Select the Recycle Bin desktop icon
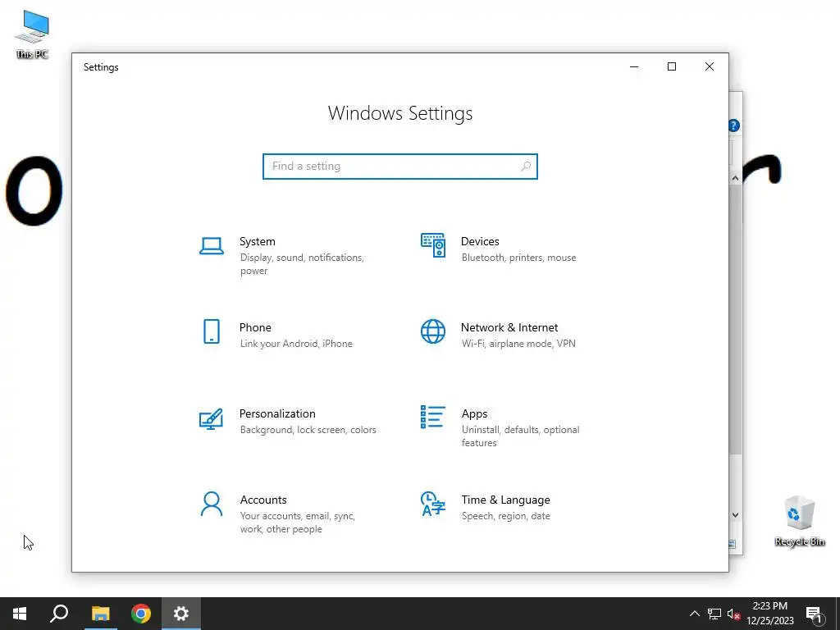 [799, 521]
